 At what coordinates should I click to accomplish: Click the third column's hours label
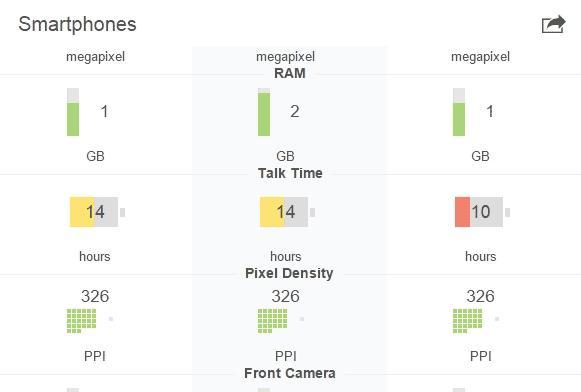[x=481, y=256]
